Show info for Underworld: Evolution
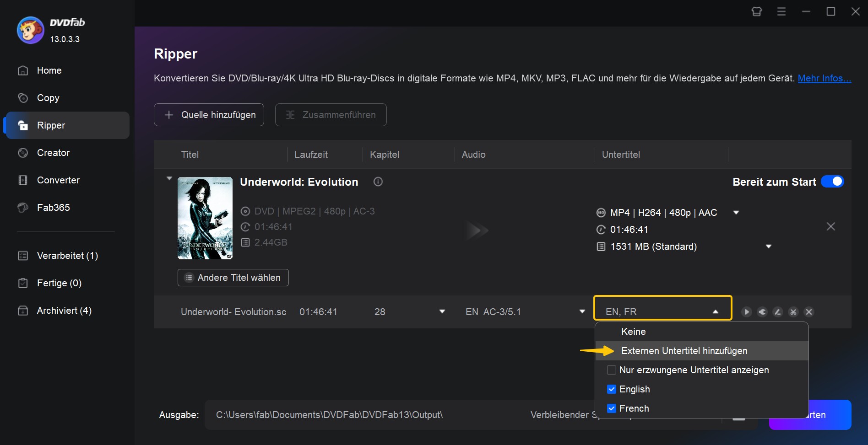The image size is (868, 445). (378, 182)
